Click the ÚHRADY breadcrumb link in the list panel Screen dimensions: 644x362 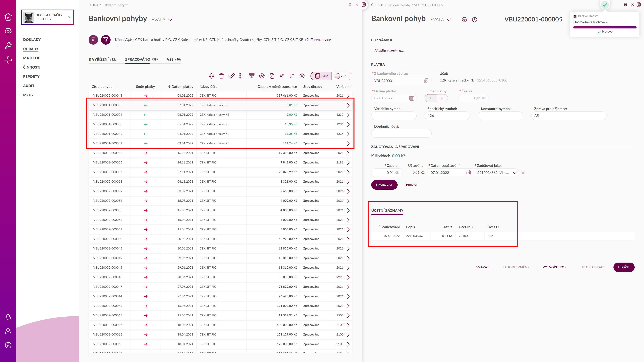pyautogui.click(x=94, y=5)
